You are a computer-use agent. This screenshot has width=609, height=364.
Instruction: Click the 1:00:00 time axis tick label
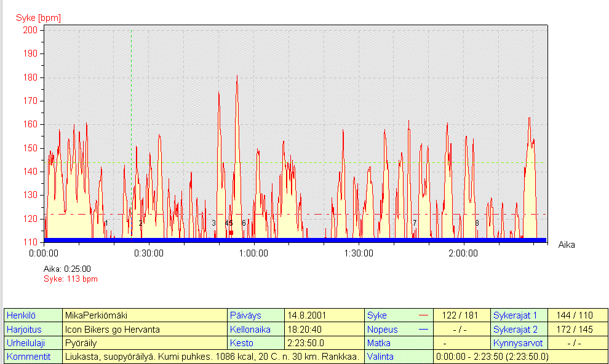point(253,253)
